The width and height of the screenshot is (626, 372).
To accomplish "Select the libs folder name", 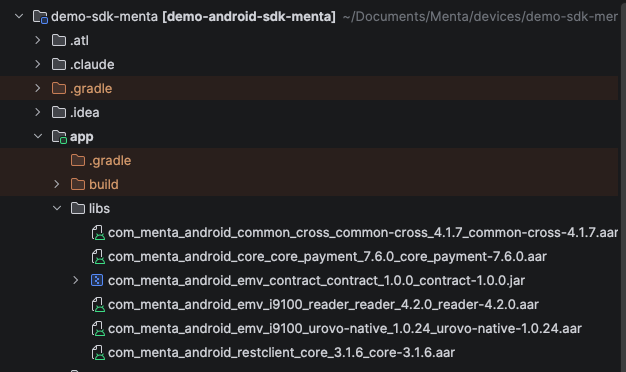I will click(99, 208).
